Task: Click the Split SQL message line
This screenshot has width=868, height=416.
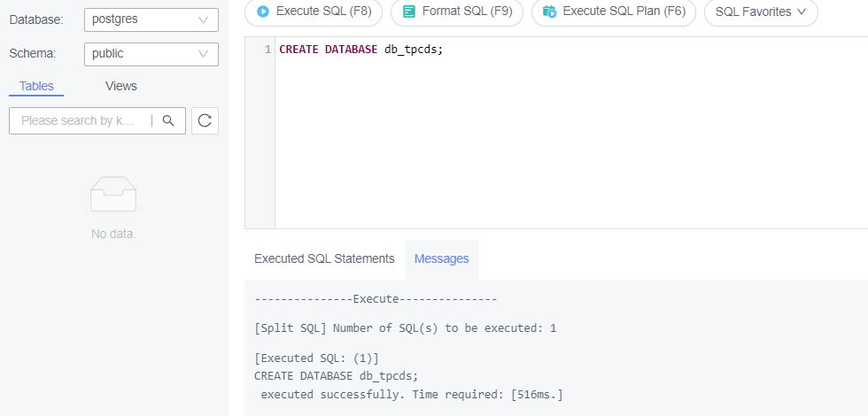Action: tap(406, 328)
